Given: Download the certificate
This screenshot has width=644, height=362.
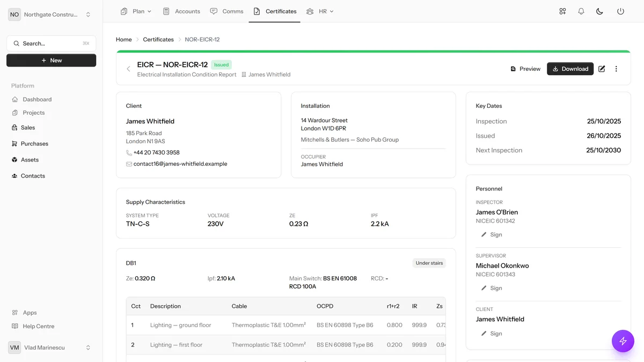Looking at the screenshot, I should (570, 69).
